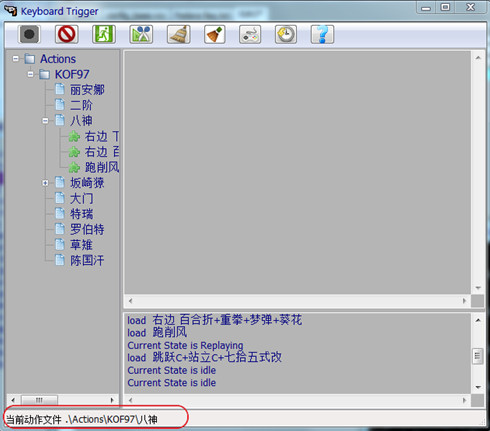Expand the 坂崎獠 tree node

[x=45, y=183]
